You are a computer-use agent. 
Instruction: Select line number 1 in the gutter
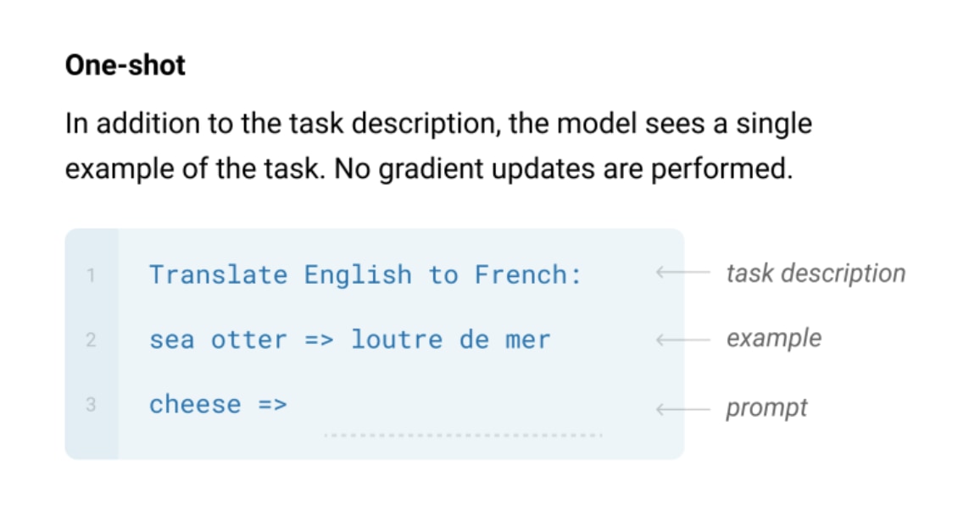[92, 274]
